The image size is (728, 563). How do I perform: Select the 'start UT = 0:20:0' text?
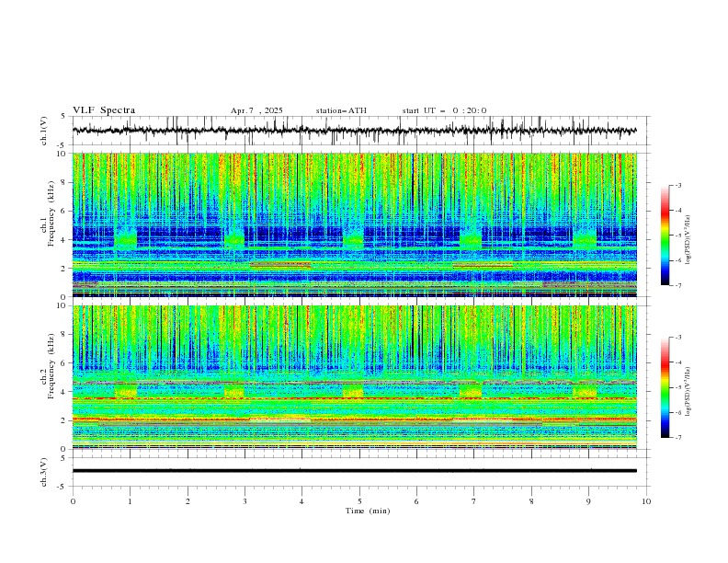click(x=444, y=110)
